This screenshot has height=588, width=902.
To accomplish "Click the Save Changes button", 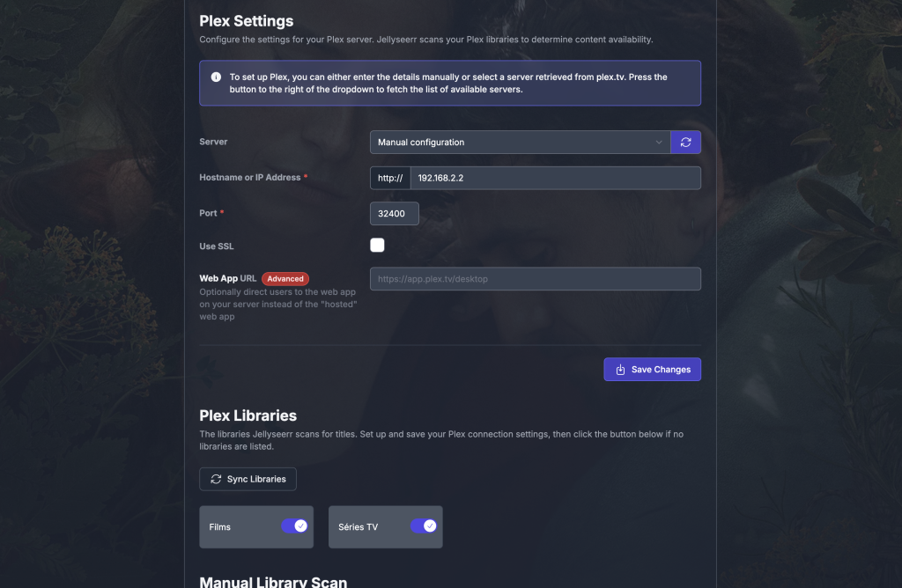I will 653,370.
